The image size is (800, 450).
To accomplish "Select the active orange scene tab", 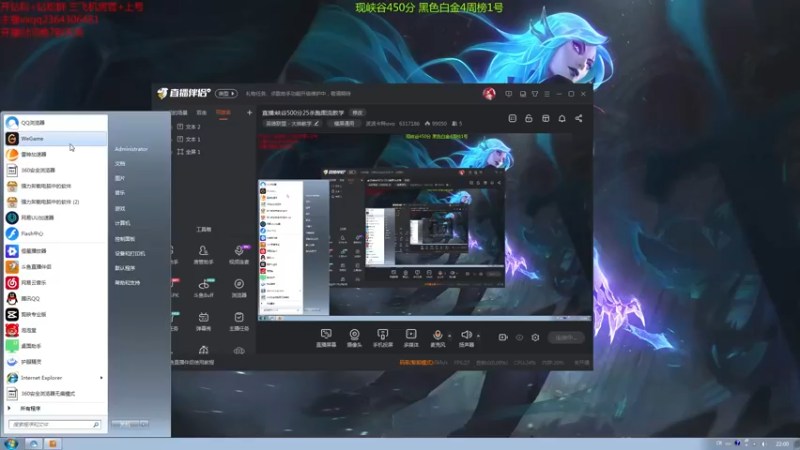I will tap(223, 113).
